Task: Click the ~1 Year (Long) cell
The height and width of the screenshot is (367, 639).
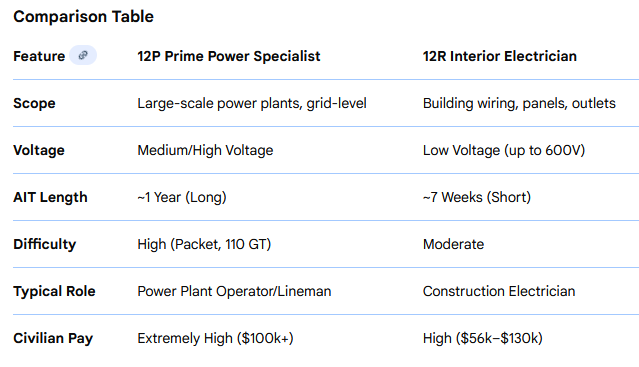Action: coord(182,197)
